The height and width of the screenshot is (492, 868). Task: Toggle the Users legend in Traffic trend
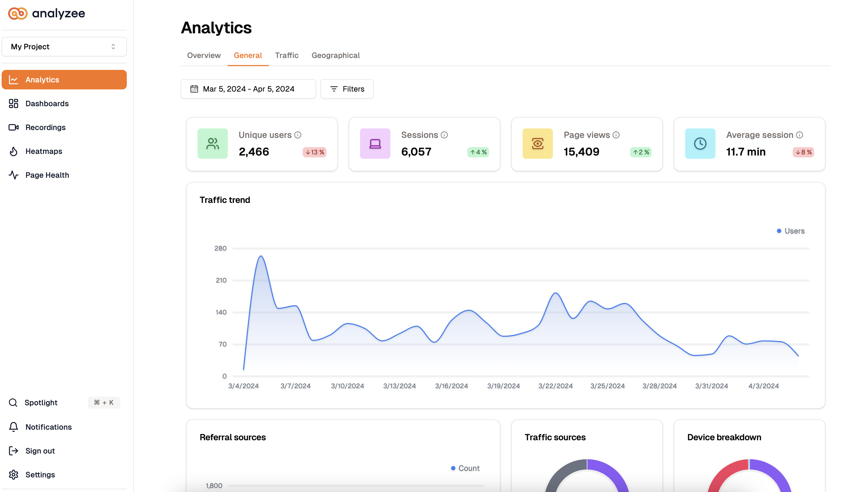click(791, 231)
